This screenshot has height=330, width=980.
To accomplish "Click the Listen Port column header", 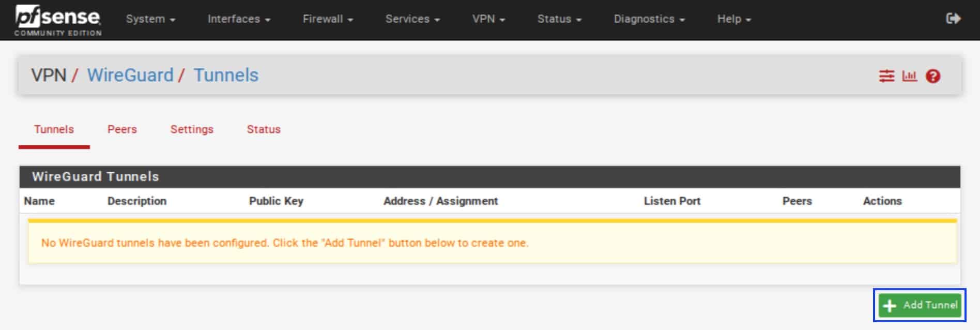I will click(672, 201).
